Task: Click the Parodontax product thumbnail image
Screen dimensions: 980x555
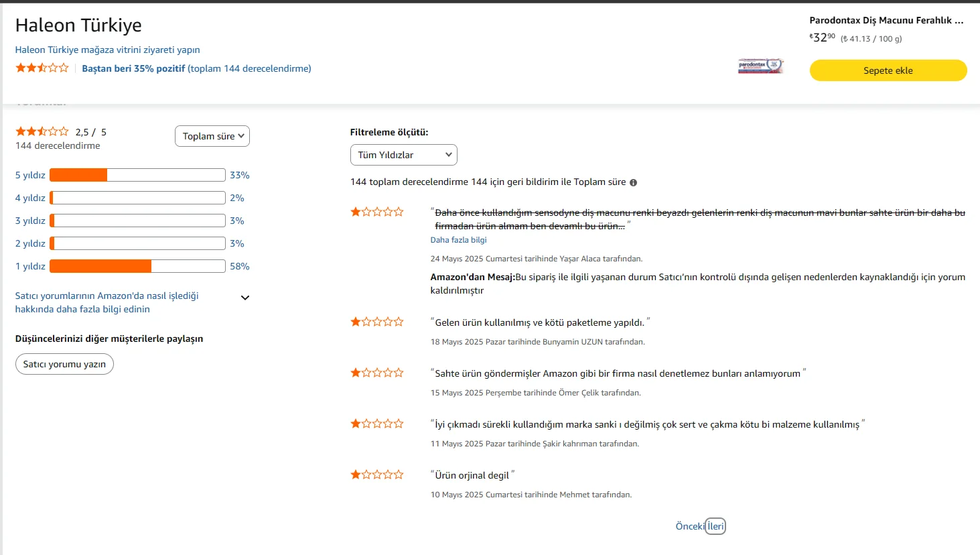Action: point(761,66)
